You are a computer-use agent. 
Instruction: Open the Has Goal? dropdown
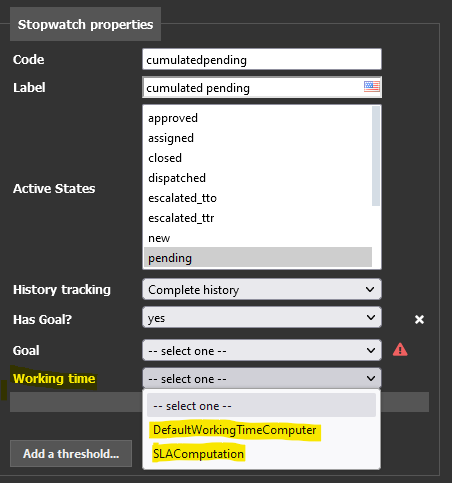click(x=262, y=317)
